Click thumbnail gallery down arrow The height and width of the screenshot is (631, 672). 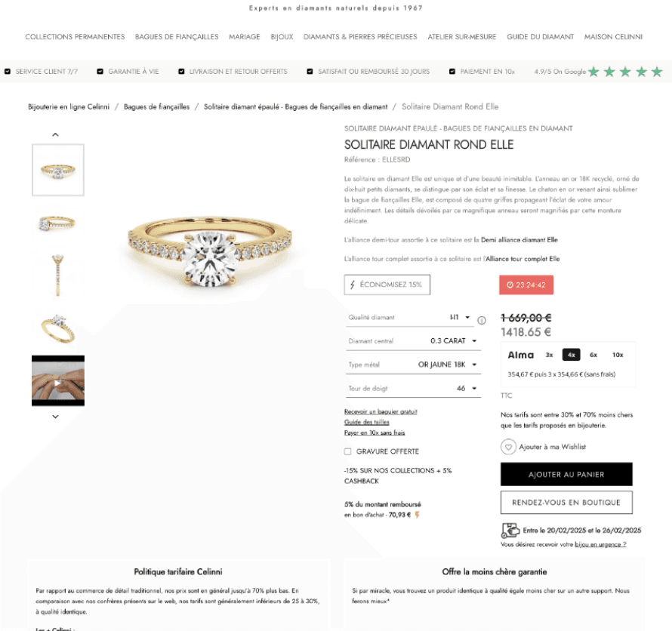(55, 417)
